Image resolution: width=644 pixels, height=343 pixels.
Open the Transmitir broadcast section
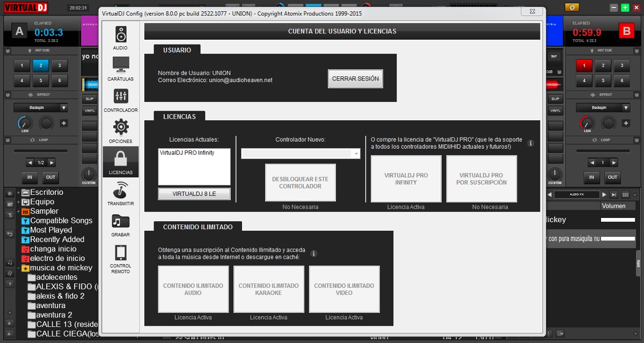(x=121, y=193)
